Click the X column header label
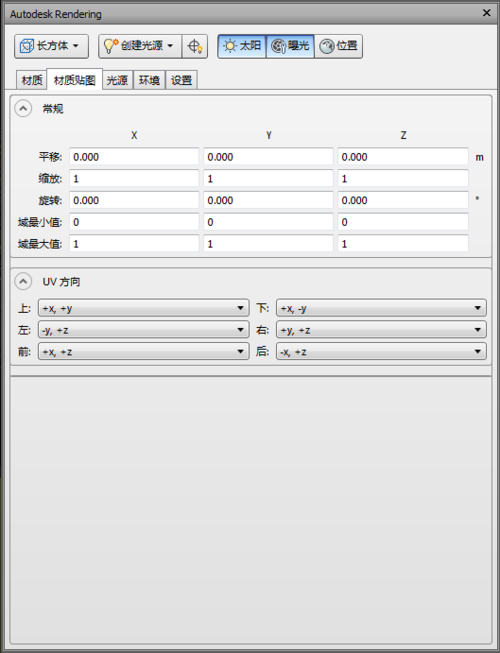Viewport: 500px width, 653px height. point(134,135)
